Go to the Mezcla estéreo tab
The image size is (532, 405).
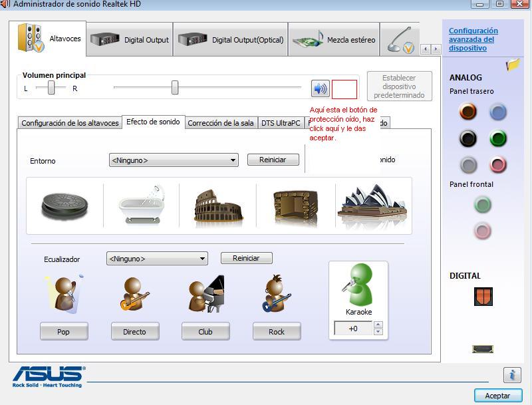(x=334, y=40)
